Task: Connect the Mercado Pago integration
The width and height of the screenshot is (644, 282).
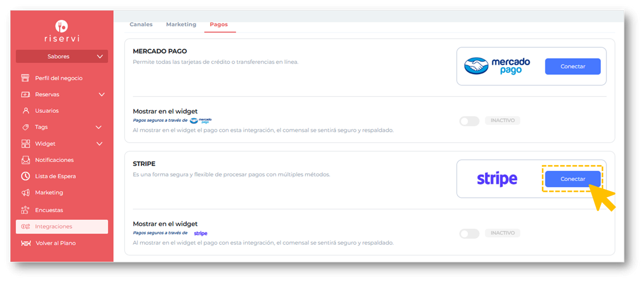Action: click(x=573, y=67)
